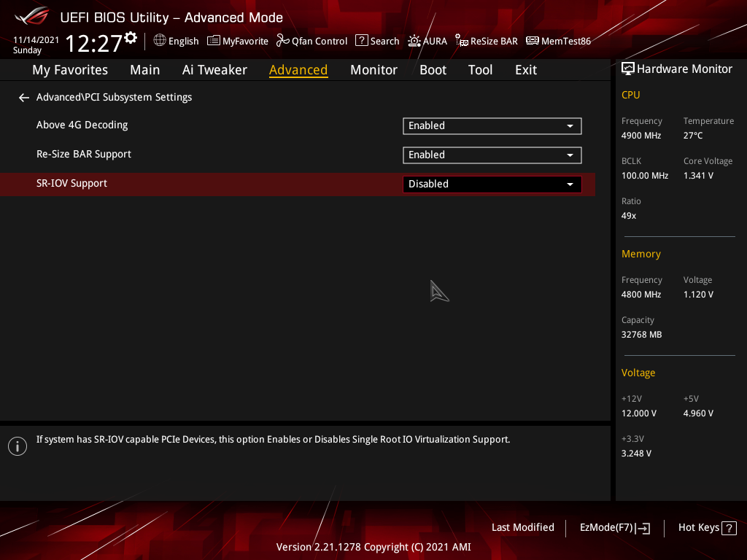Switch to EzMode(F7)
The width and height of the screenshot is (747, 560).
pyautogui.click(x=606, y=528)
